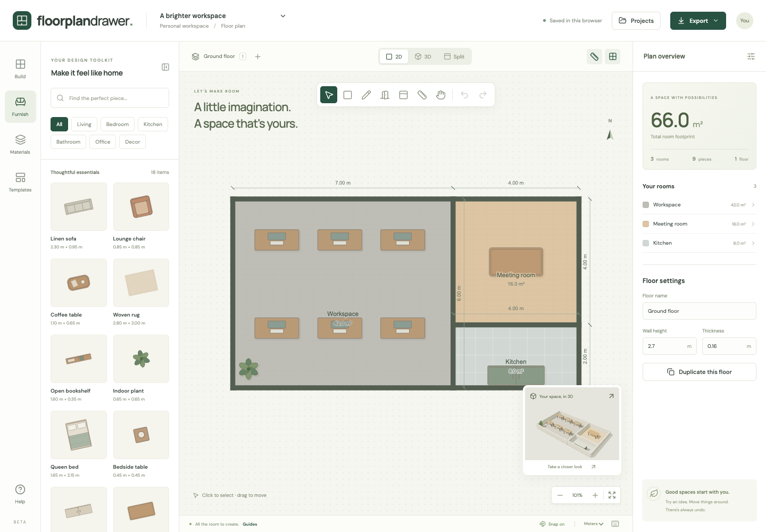The width and height of the screenshot is (766, 532).
Task: Filter furniture by Bedroom category
Action: (118, 124)
